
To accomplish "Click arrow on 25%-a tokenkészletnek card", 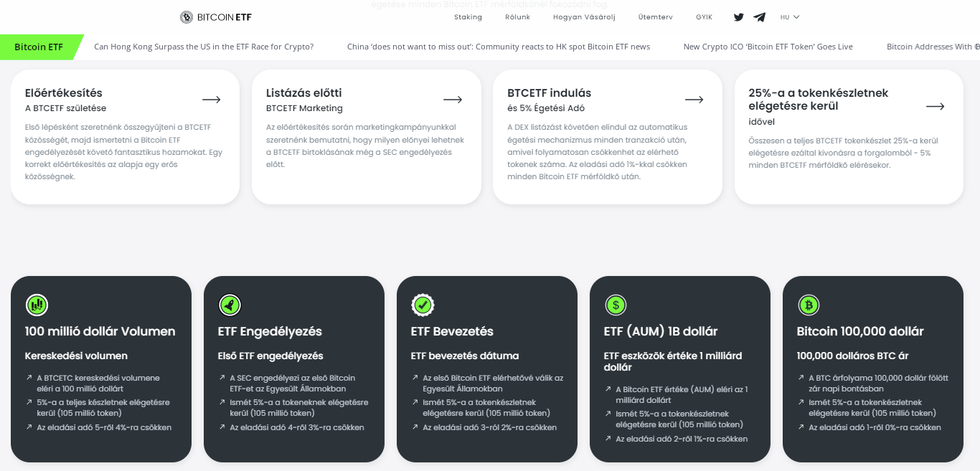I will pyautogui.click(x=935, y=106).
